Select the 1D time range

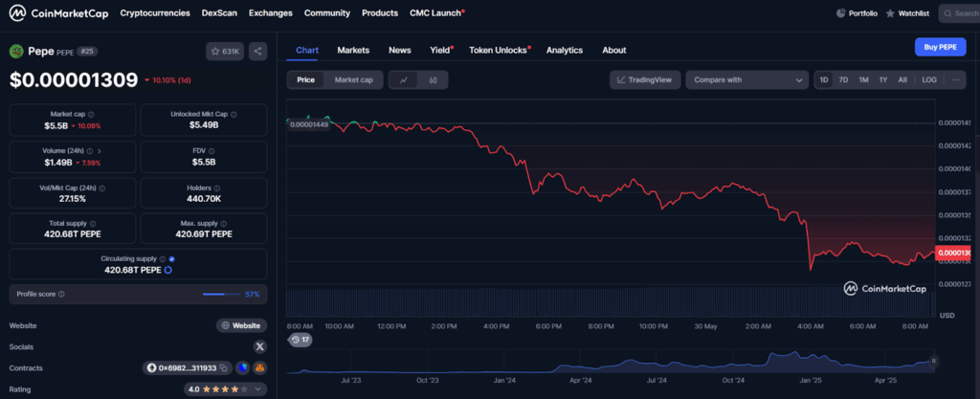(x=824, y=80)
